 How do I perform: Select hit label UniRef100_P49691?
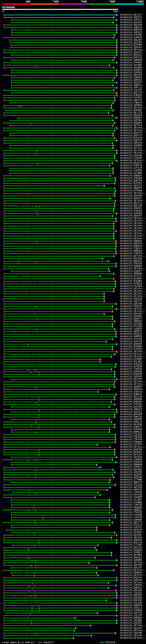(131, 63)
